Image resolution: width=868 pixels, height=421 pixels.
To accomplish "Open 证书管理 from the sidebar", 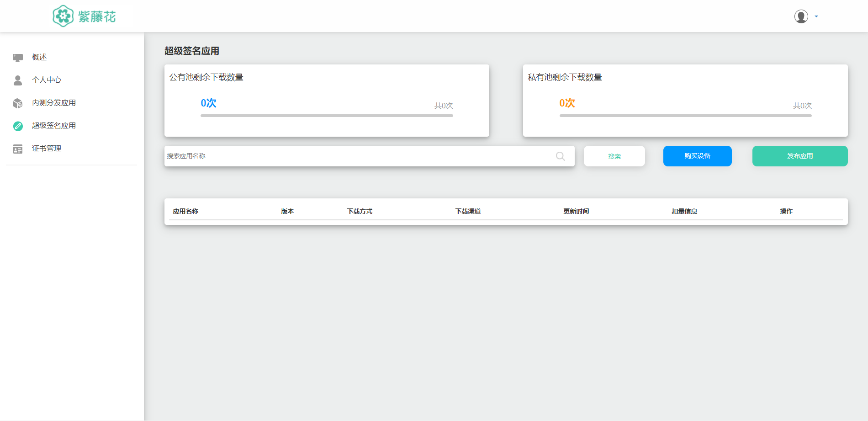I will [46, 148].
